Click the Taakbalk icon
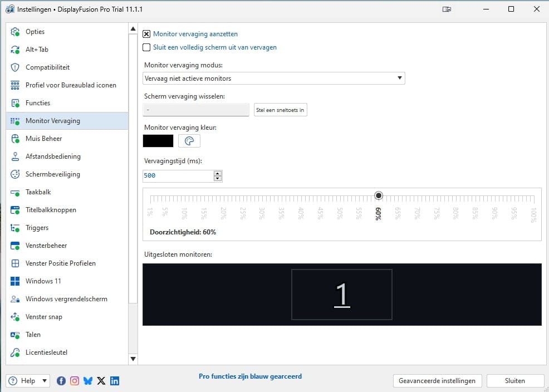The image size is (549, 392). [15, 192]
